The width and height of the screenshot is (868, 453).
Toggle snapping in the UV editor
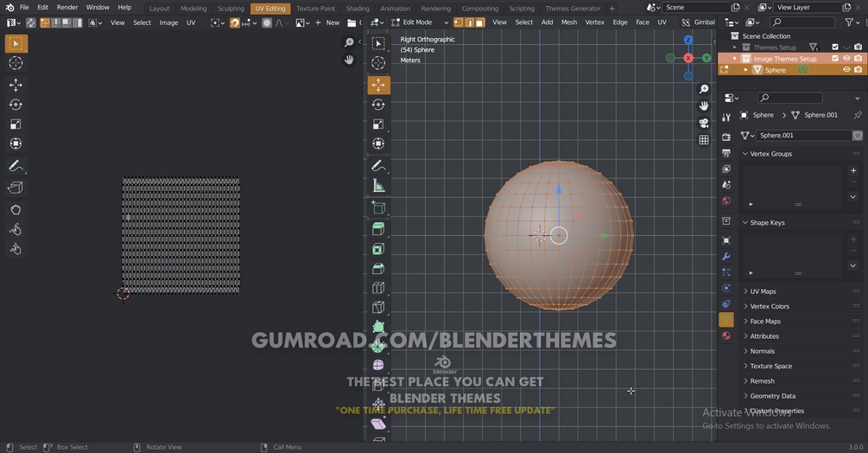(x=235, y=22)
